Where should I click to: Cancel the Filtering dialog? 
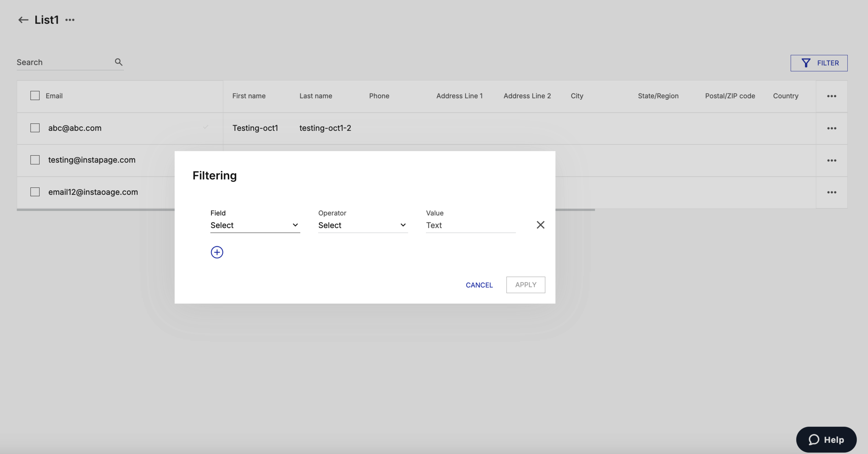tap(479, 285)
